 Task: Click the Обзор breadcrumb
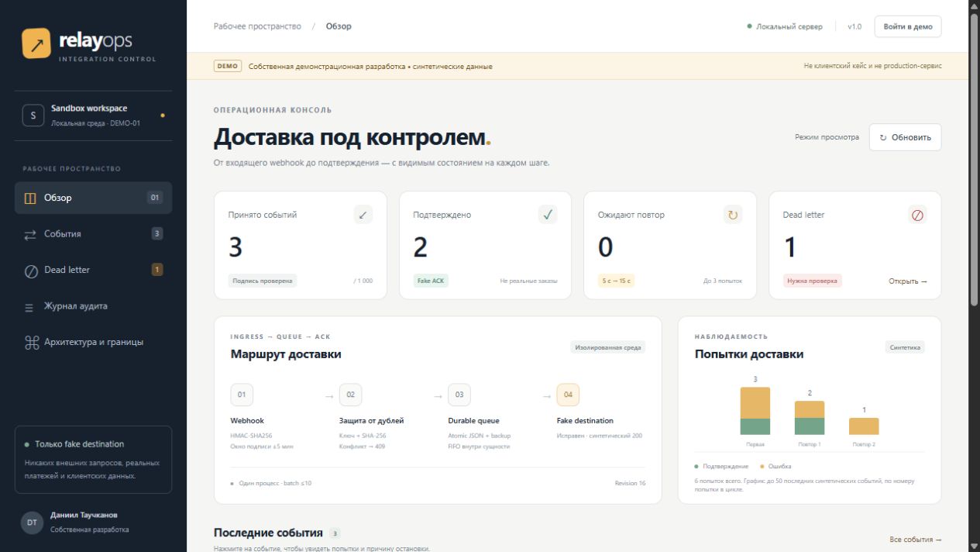339,26
